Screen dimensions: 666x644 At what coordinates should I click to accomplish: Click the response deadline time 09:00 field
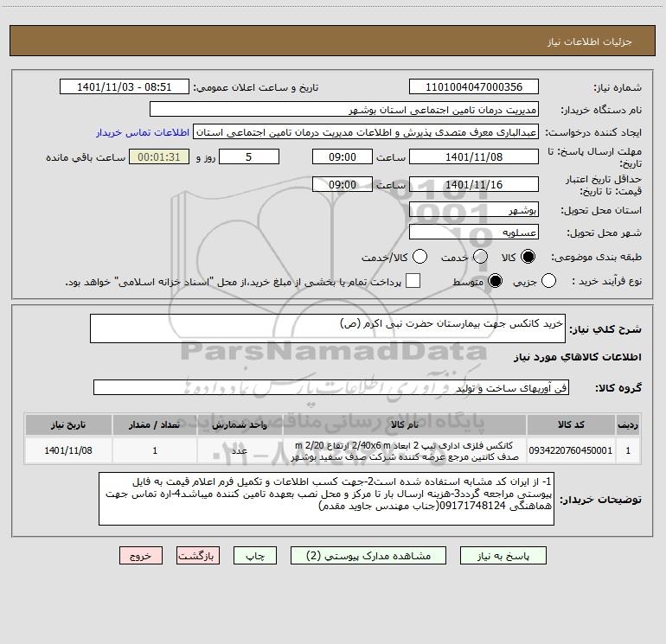tap(343, 156)
